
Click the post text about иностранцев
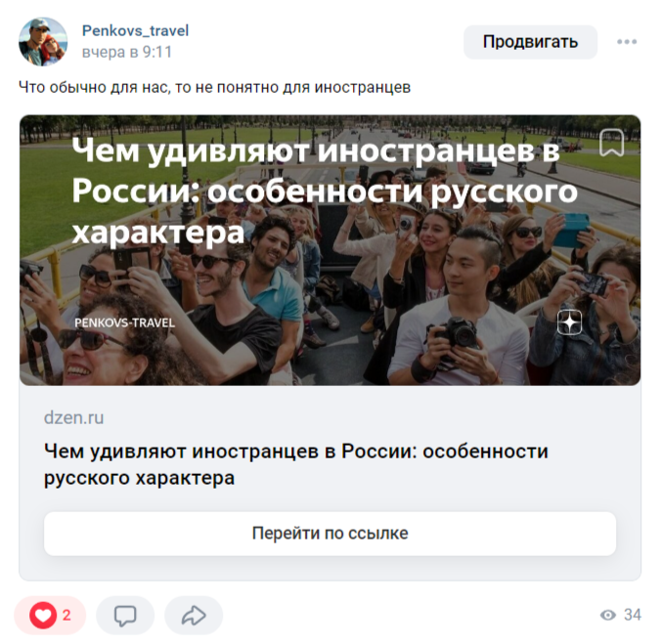pyautogui.click(x=214, y=88)
